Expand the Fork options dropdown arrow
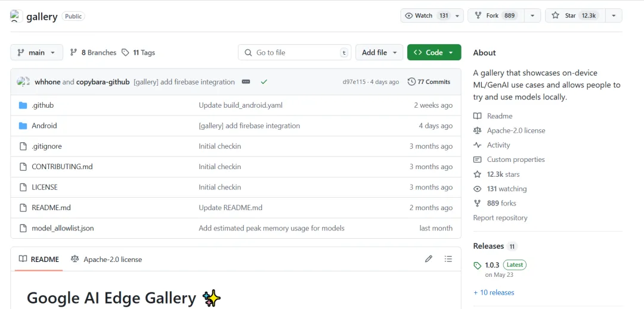 [532, 15]
